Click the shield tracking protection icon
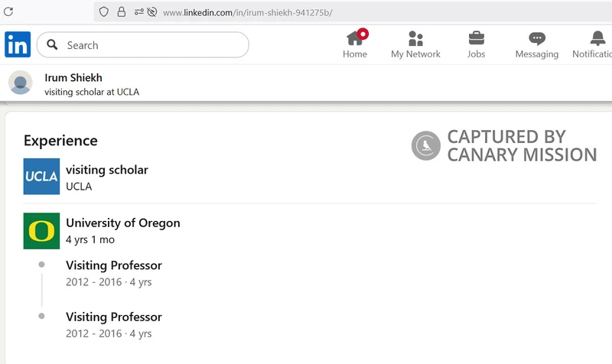 coord(103,12)
